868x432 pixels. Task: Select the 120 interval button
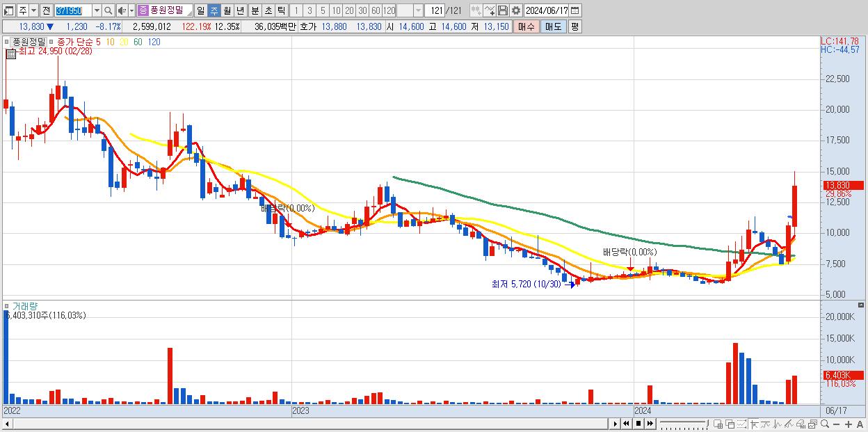click(389, 11)
